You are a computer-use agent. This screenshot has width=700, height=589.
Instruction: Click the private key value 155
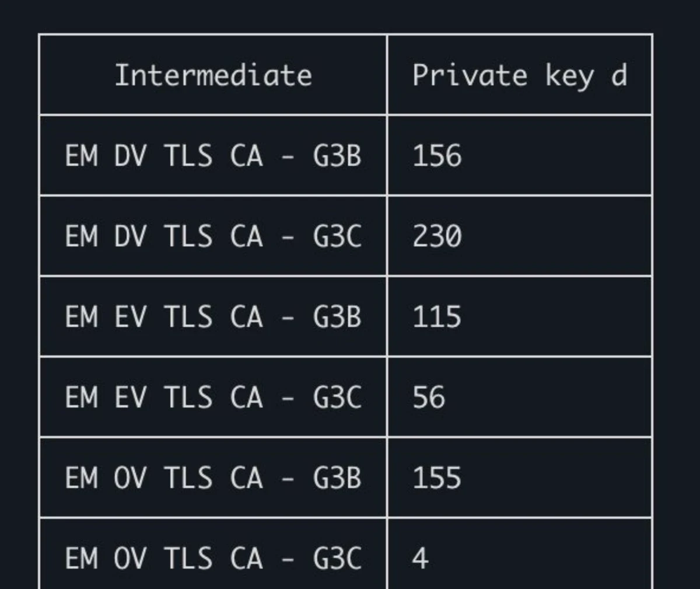(437, 478)
